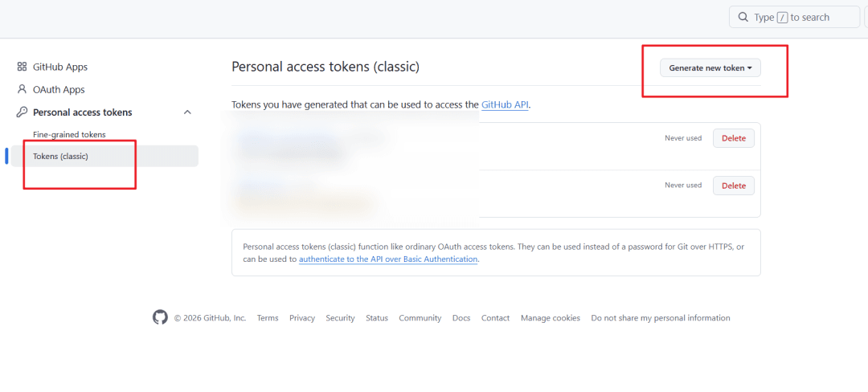868x392 pixels.
Task: Select Tokens (classic) in sidebar
Action: tap(60, 157)
